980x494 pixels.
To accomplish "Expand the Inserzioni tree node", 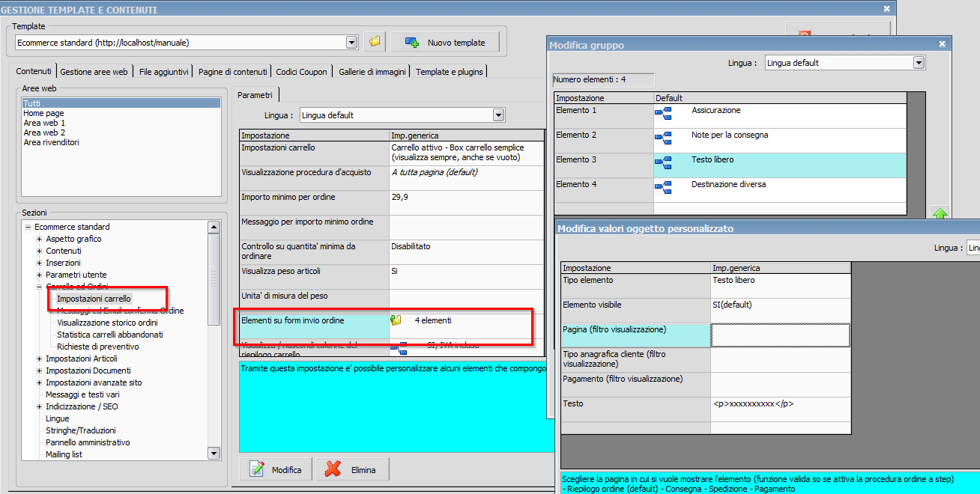I will [40, 263].
